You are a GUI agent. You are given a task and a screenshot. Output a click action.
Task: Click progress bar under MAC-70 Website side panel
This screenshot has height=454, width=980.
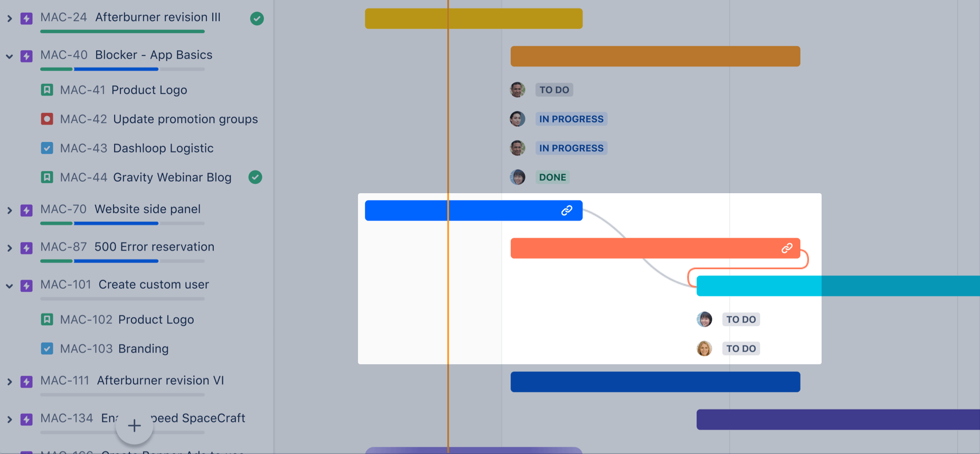(x=123, y=223)
